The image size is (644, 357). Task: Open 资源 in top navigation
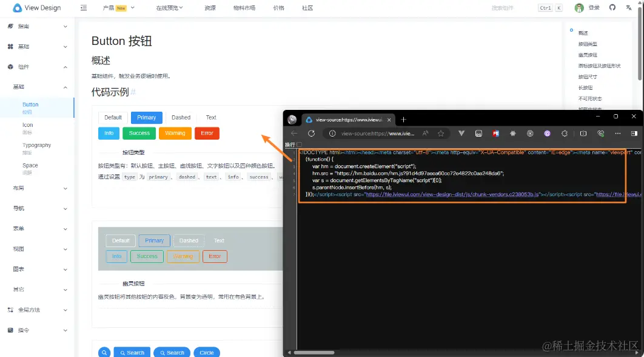pyautogui.click(x=210, y=8)
